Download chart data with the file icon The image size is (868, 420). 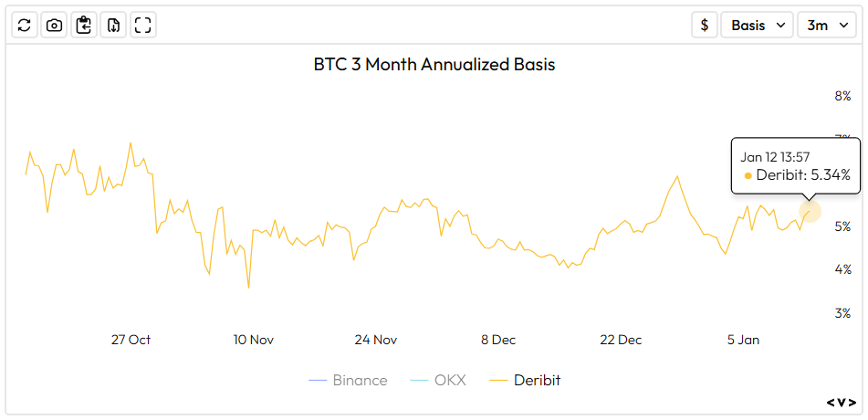(113, 25)
